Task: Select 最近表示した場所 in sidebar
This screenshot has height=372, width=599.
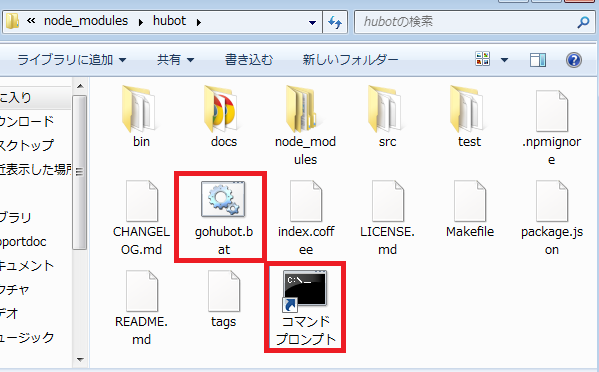Action: pos(36,169)
